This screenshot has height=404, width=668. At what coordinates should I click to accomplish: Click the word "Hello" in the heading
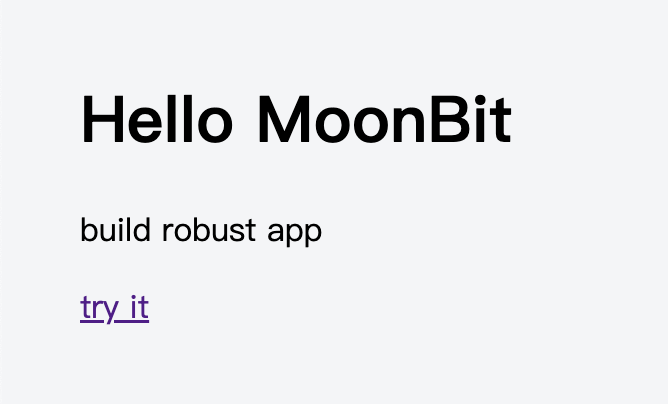coord(157,121)
